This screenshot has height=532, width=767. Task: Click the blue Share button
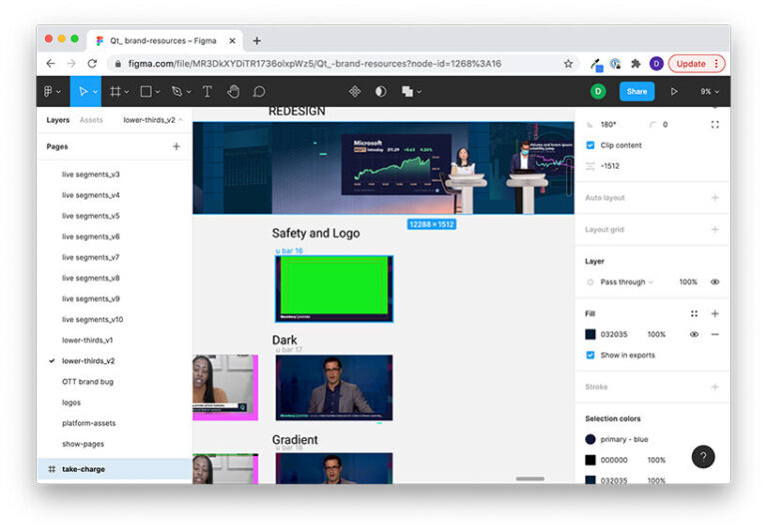click(636, 91)
